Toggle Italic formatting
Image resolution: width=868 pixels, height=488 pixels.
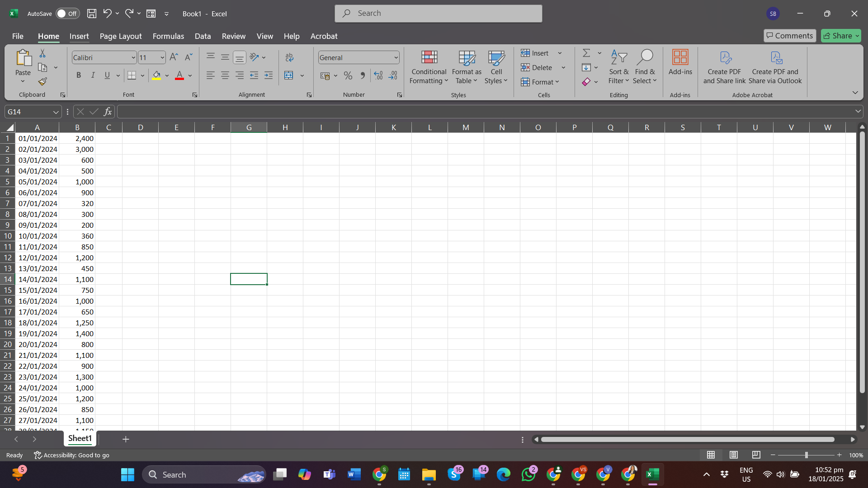coord(93,75)
